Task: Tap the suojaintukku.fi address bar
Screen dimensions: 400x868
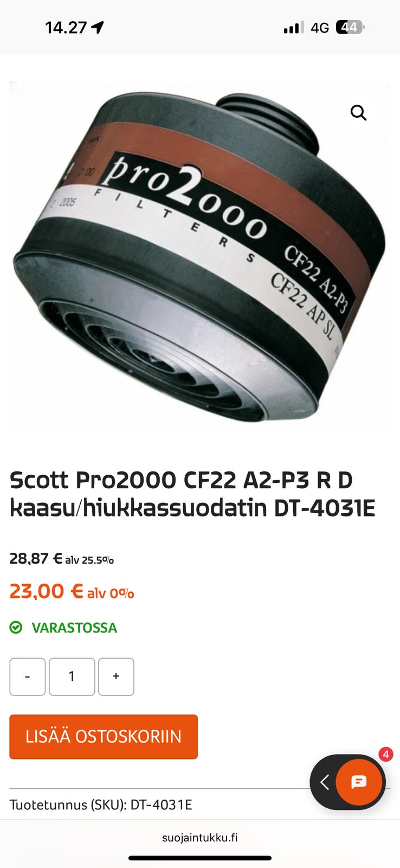Action: (200, 838)
